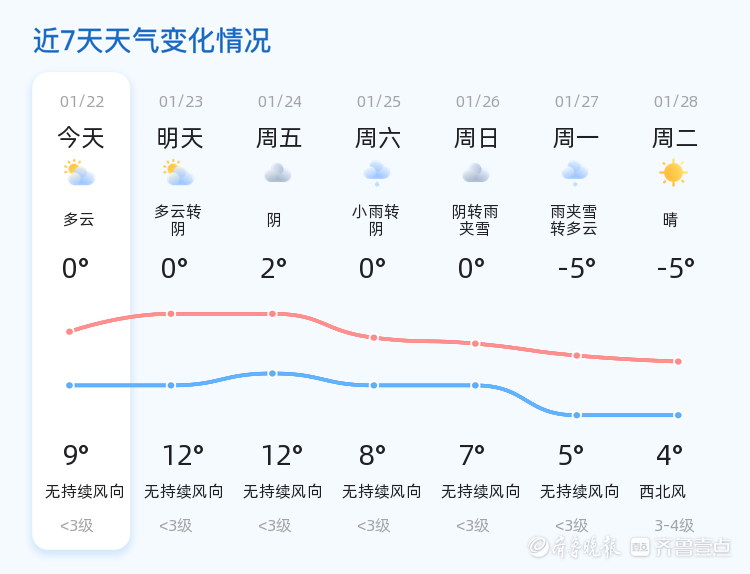Click the overcast cloud icon for 周五
Screen dimensions: 750x574
tap(277, 174)
